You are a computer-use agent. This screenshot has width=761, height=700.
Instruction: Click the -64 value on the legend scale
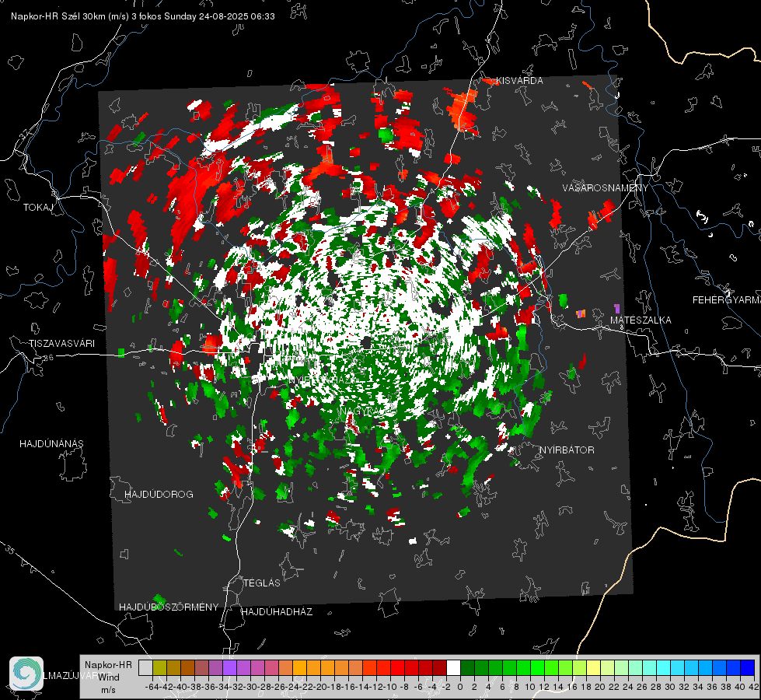pyautogui.click(x=152, y=687)
